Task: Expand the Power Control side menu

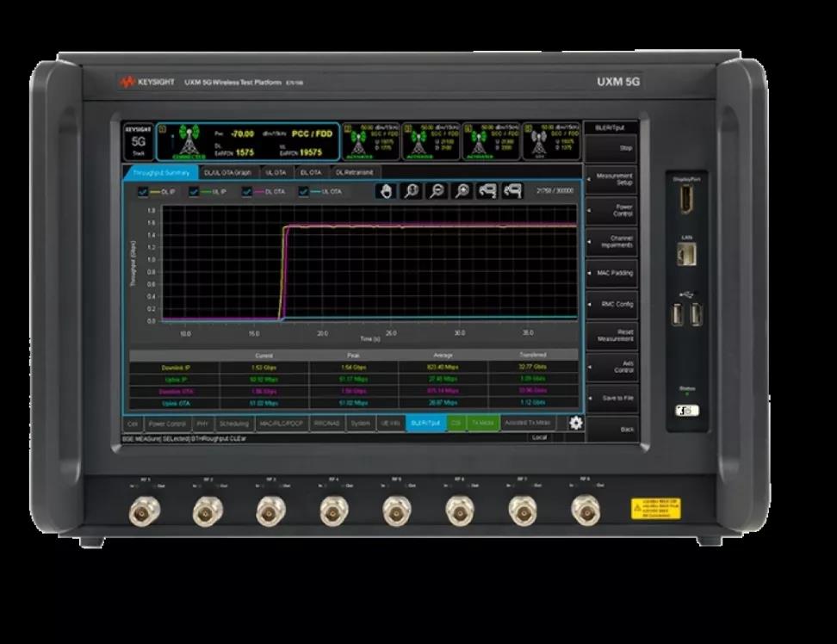Action: 611,210
